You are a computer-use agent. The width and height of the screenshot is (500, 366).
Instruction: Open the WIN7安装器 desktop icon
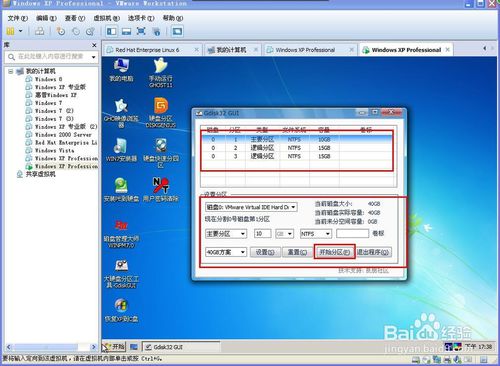(121, 150)
